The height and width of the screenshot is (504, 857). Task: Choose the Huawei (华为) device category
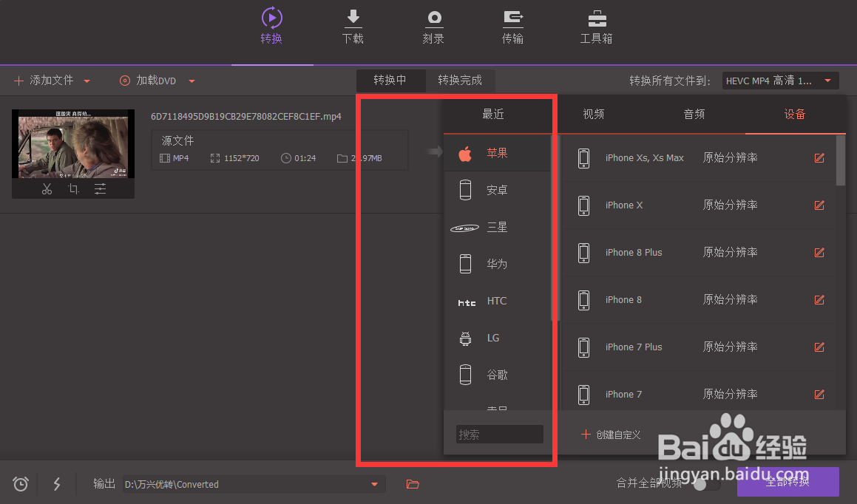click(x=497, y=264)
